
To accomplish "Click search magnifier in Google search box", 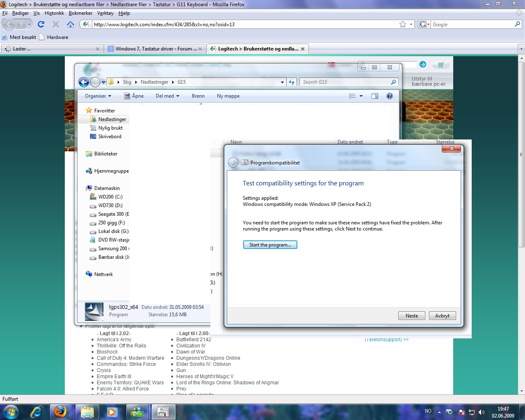I will pos(517,24).
